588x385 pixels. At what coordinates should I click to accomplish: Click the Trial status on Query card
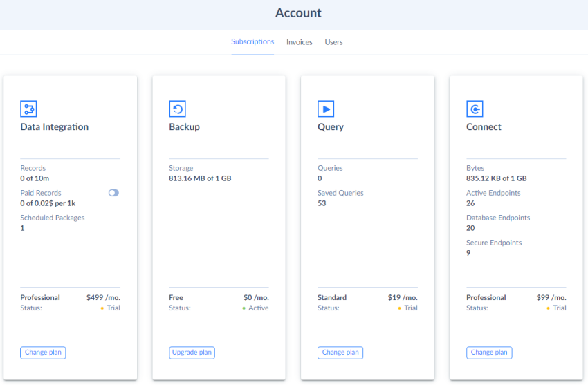[x=407, y=308]
